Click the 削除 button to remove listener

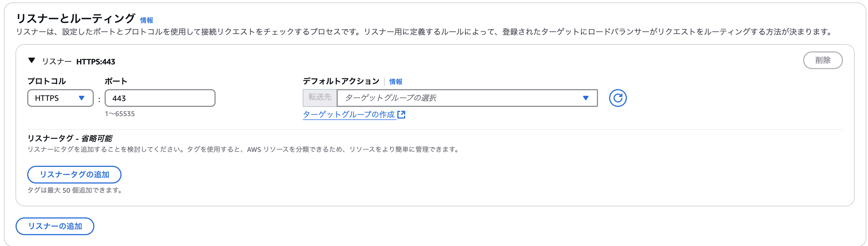point(823,60)
